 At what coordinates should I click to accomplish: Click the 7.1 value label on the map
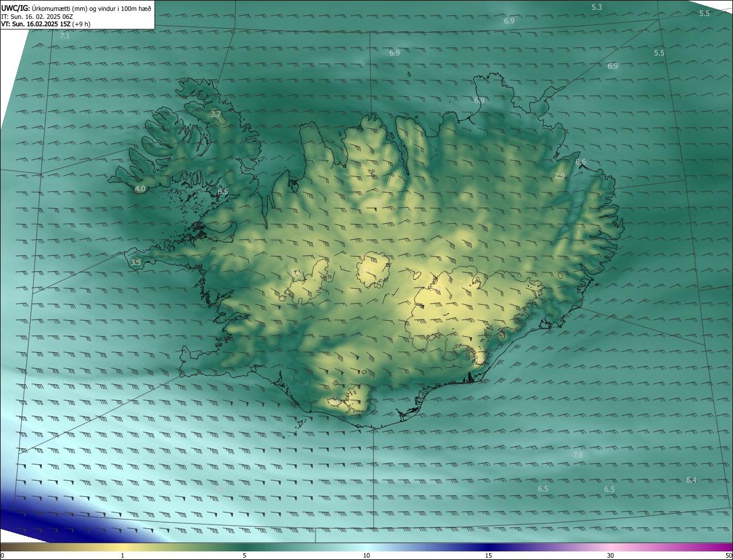click(65, 36)
